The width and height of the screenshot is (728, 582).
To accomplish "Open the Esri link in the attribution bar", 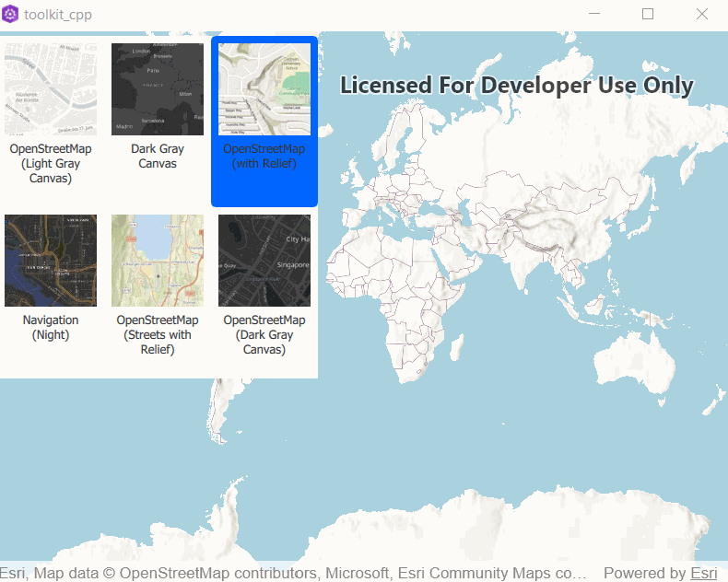I will (704, 573).
